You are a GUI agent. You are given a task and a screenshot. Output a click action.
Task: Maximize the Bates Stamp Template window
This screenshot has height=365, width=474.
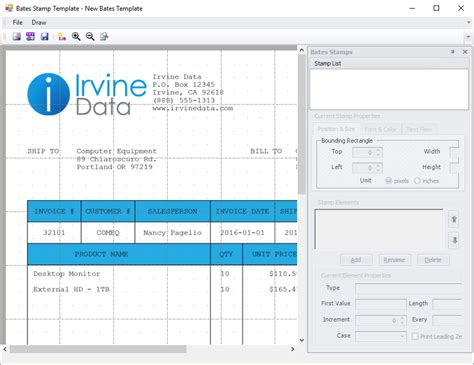[436, 8]
